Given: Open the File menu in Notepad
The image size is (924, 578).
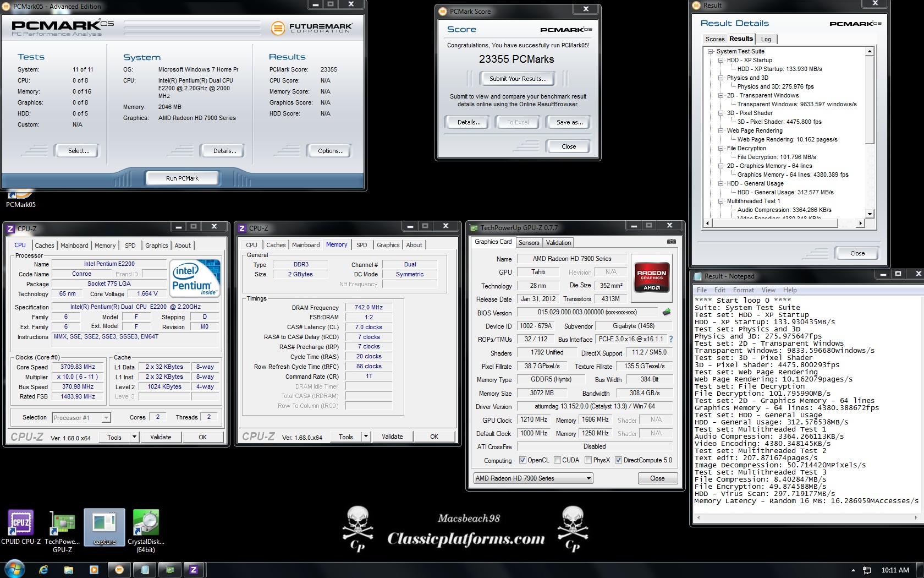Looking at the screenshot, I should click(702, 290).
